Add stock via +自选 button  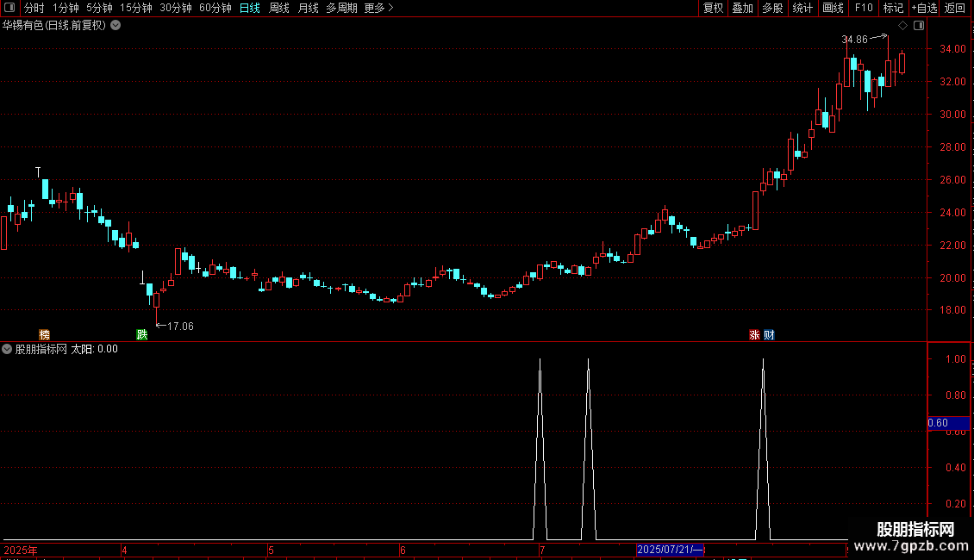924,8
